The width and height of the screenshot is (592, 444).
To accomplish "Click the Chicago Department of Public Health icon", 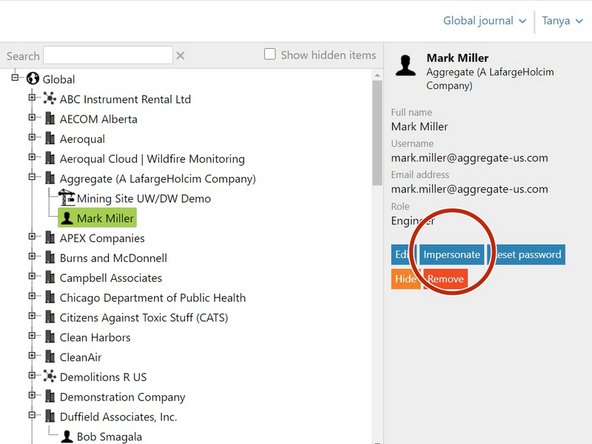I will coord(50,297).
